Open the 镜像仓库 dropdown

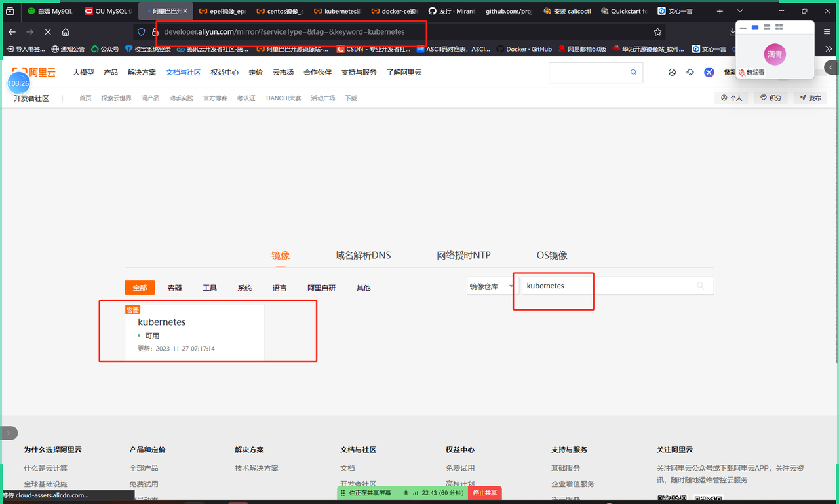(492, 286)
